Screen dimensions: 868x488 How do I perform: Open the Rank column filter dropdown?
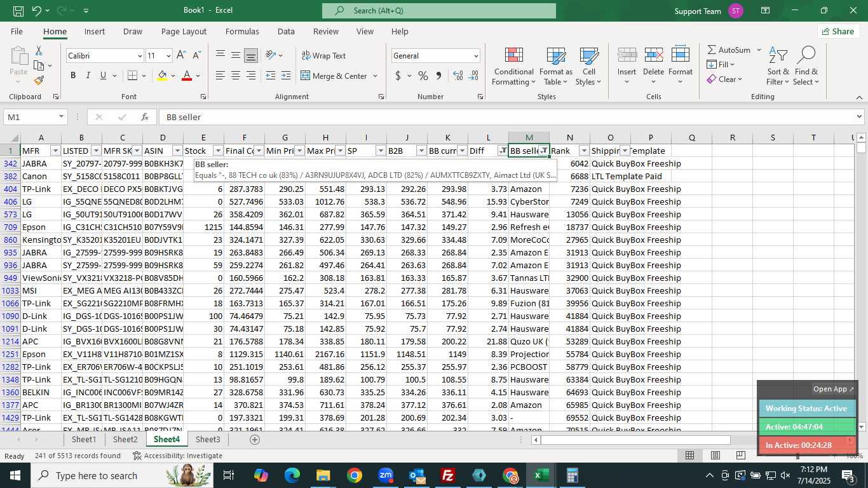pyautogui.click(x=584, y=151)
